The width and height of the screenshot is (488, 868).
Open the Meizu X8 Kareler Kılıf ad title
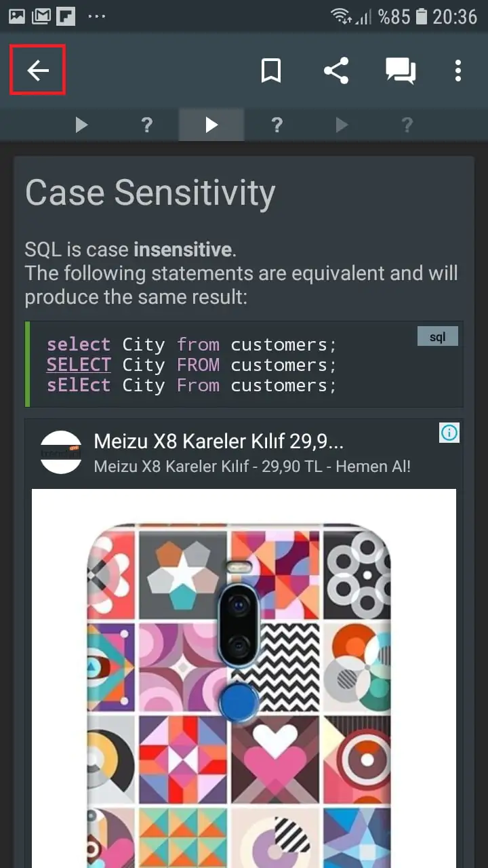(218, 441)
